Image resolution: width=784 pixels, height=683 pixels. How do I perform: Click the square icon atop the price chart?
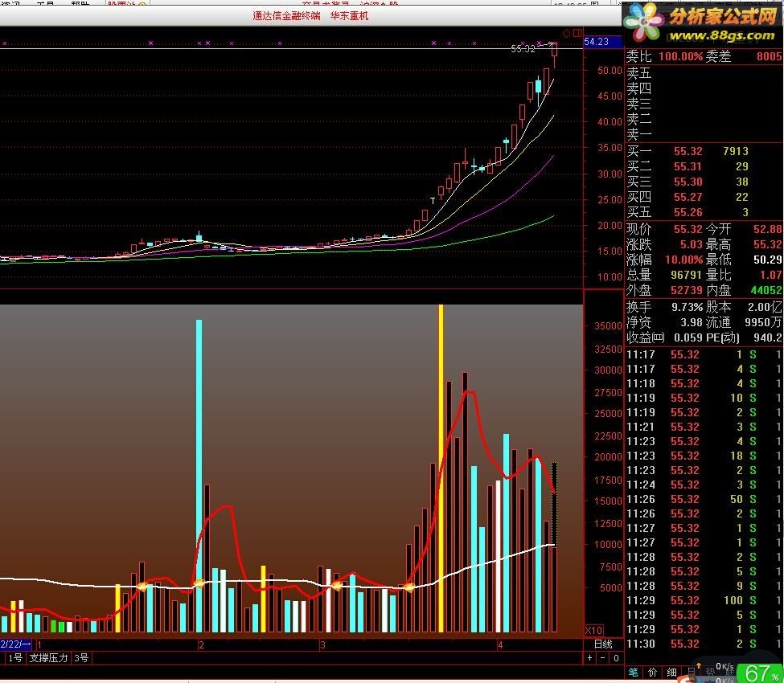click(x=577, y=33)
